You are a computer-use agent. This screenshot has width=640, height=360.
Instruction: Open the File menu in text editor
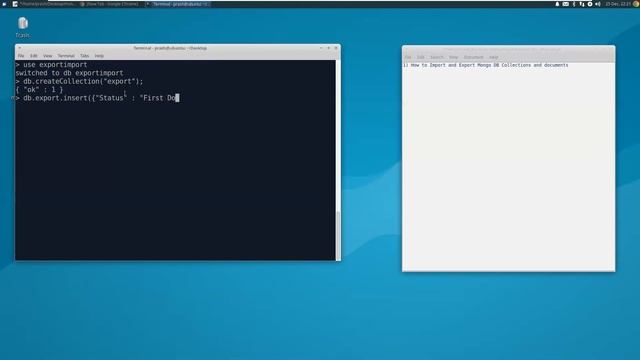(408, 57)
